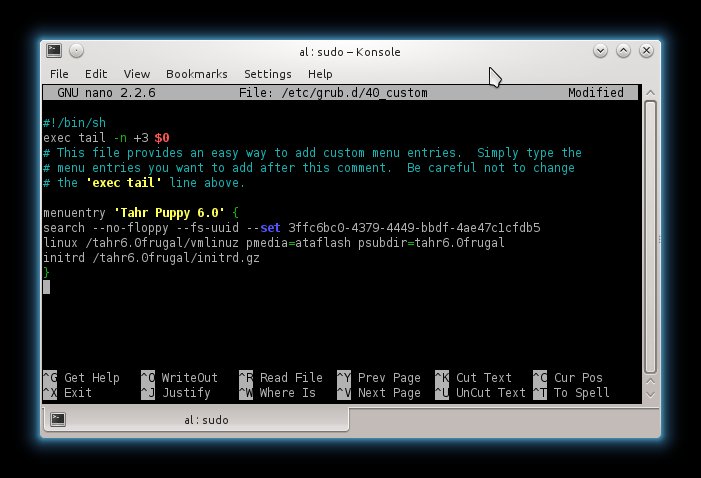Click the UUID 3ffc6bc0-4379-4449-bbdf-4ae47c1cfdb5
701x478 pixels.
tap(414, 228)
